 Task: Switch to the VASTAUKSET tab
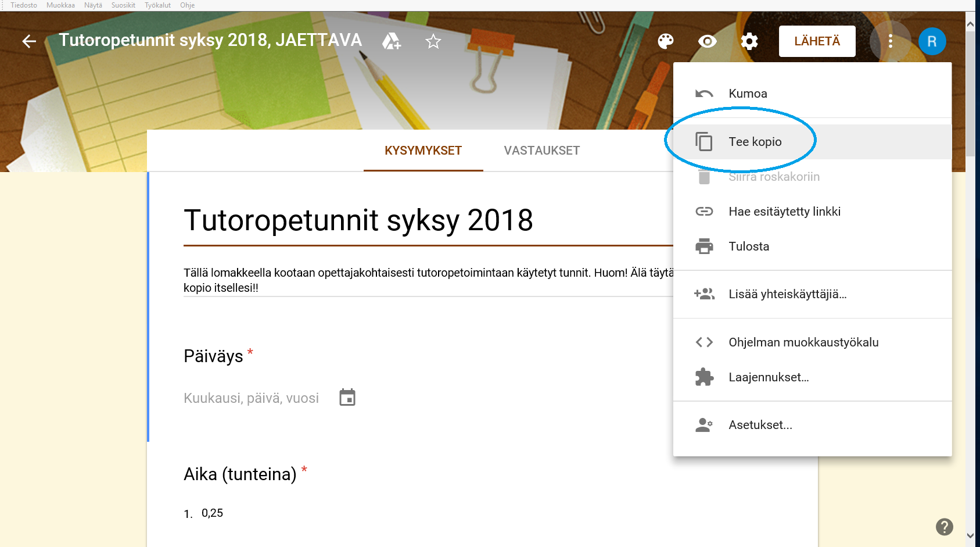[x=541, y=151]
